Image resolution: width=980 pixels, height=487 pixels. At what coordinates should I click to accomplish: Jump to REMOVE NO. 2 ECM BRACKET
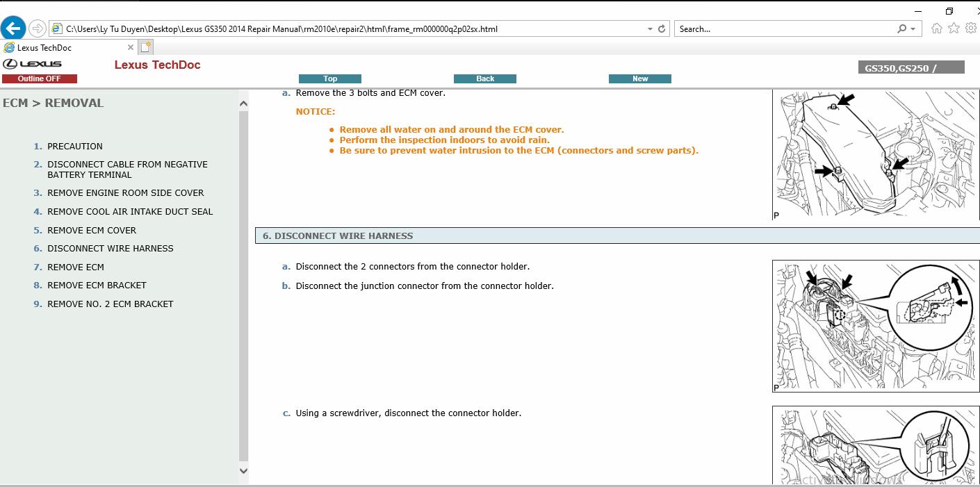[111, 304]
